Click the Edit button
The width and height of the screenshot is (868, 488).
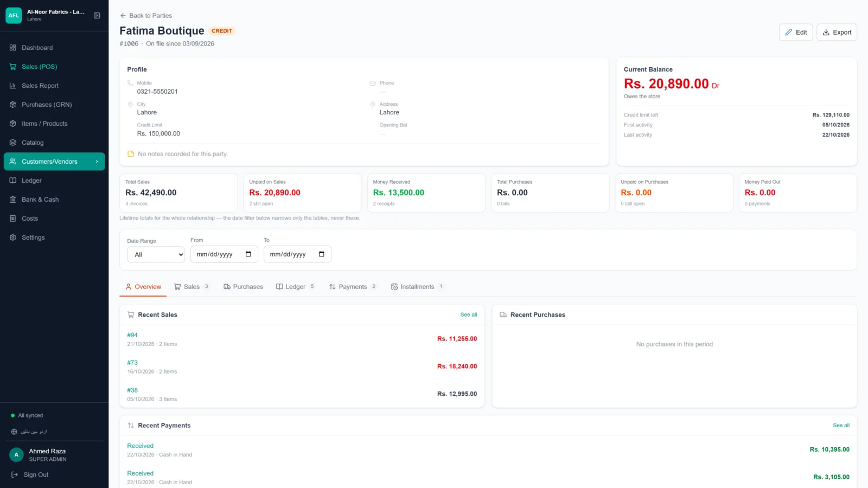point(796,33)
